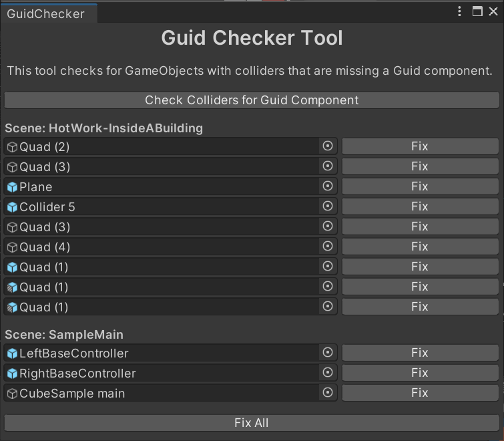Viewport: 504px width, 441px height.
Task: Click the prefab cube icon next to Plane
Action: point(12,187)
